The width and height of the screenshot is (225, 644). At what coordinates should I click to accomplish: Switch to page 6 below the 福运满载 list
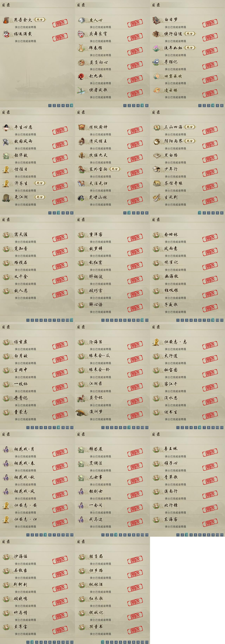point(72,106)
